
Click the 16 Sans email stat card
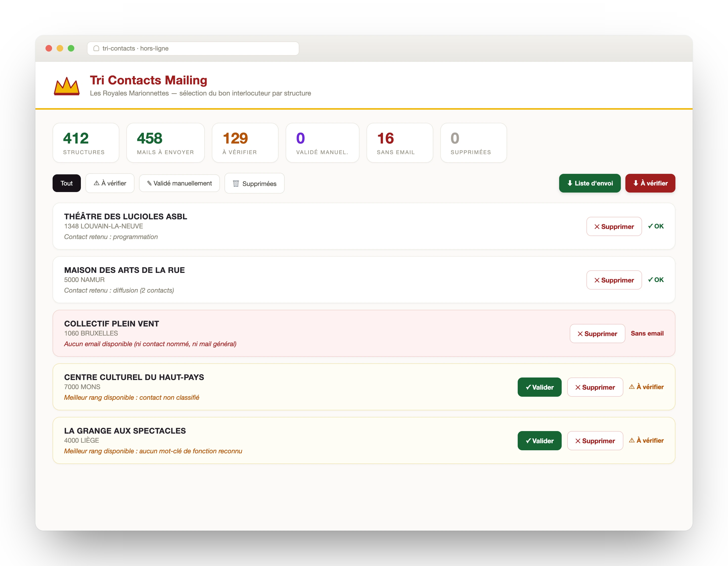pyautogui.click(x=400, y=143)
